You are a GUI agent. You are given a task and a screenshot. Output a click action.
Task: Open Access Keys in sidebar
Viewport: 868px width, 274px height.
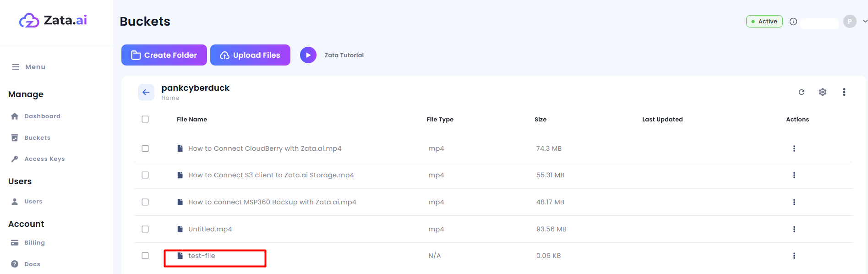44,159
